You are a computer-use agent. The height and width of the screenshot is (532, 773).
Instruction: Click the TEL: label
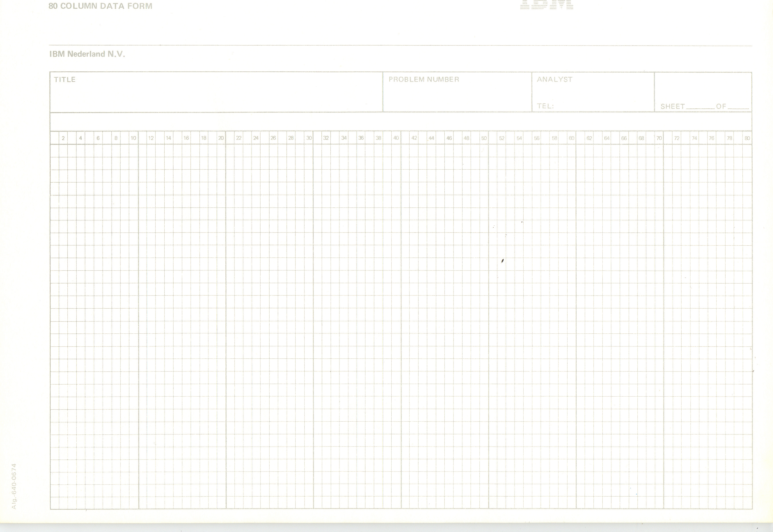tap(545, 106)
